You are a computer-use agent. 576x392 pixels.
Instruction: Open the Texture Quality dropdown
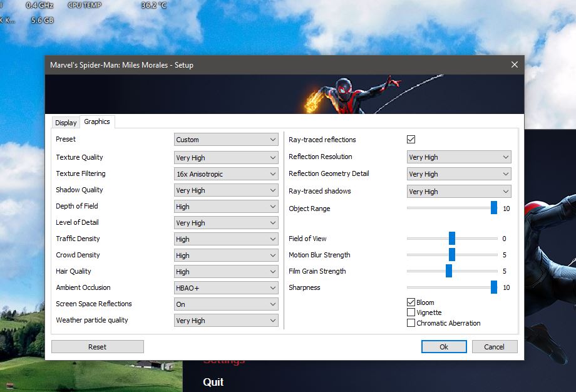click(226, 158)
